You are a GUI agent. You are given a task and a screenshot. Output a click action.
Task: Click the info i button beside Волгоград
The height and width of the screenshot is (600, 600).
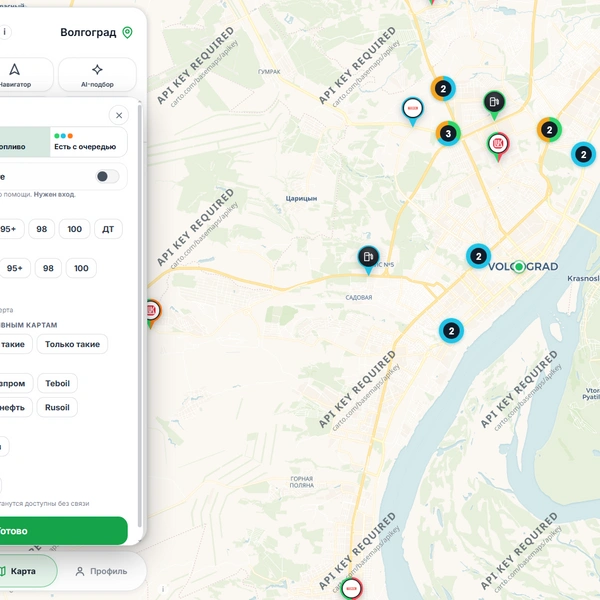pyautogui.click(x=5, y=32)
